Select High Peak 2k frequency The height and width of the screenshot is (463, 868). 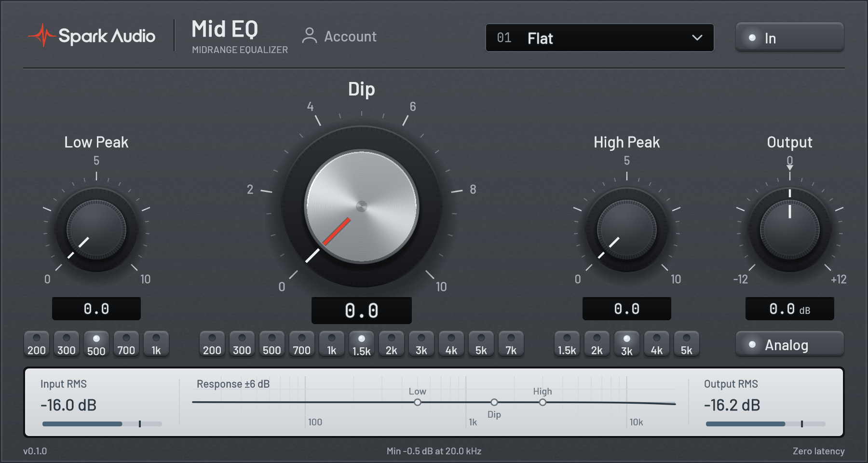[x=597, y=344]
